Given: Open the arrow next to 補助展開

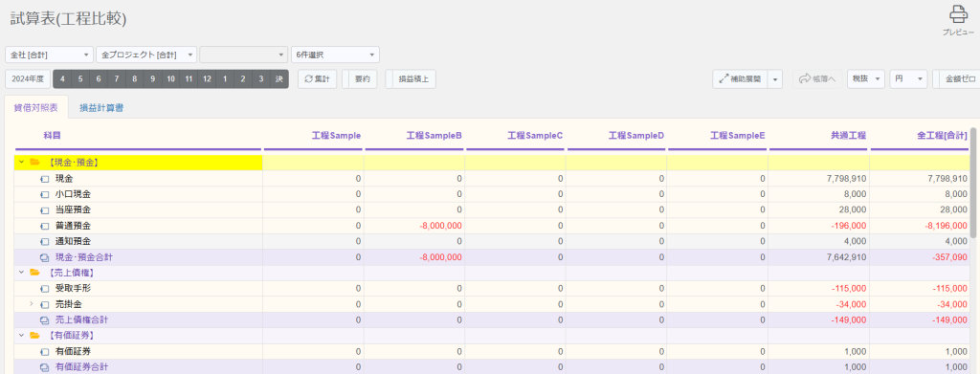Looking at the screenshot, I should pos(775,79).
